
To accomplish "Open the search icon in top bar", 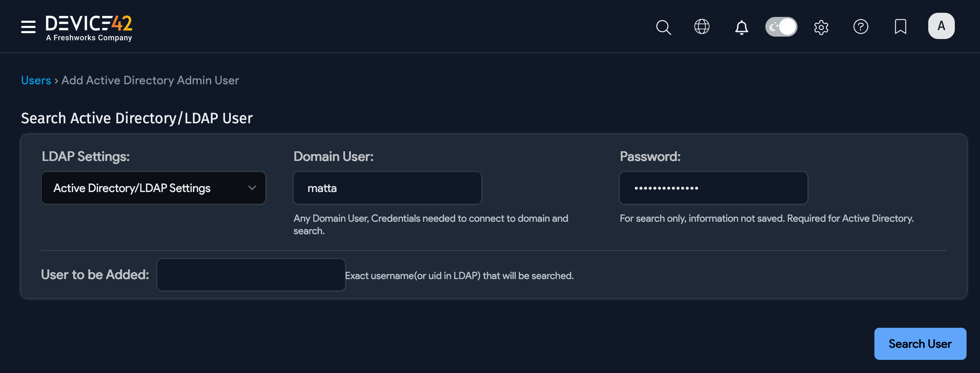I will 663,27.
